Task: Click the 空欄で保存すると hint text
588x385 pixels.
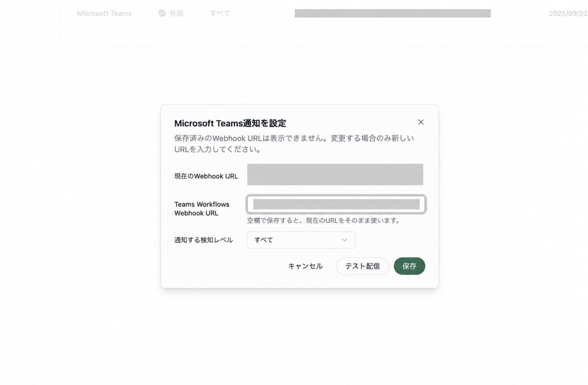Action: pos(323,221)
